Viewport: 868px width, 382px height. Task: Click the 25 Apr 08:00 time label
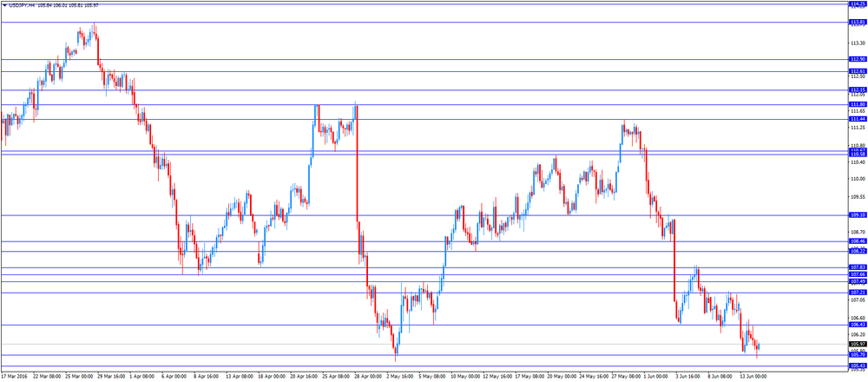click(336, 376)
